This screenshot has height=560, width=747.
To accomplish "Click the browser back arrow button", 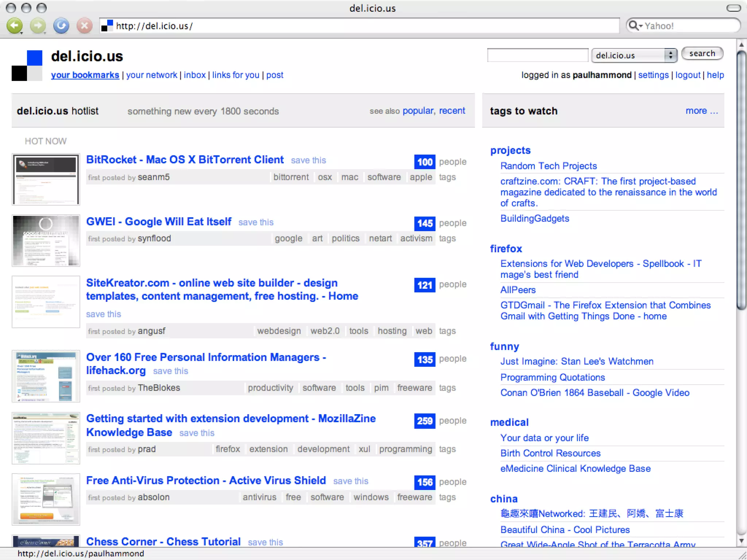I will pyautogui.click(x=15, y=26).
